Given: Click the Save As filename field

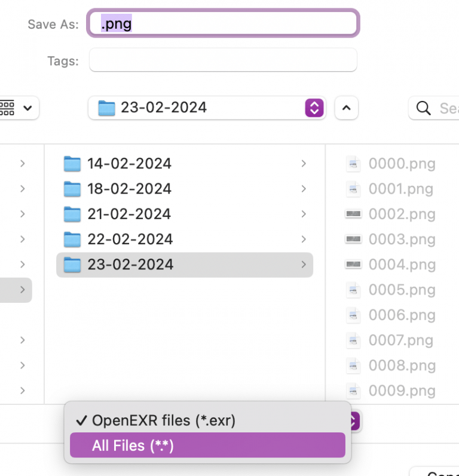Looking at the screenshot, I should tap(224, 24).
